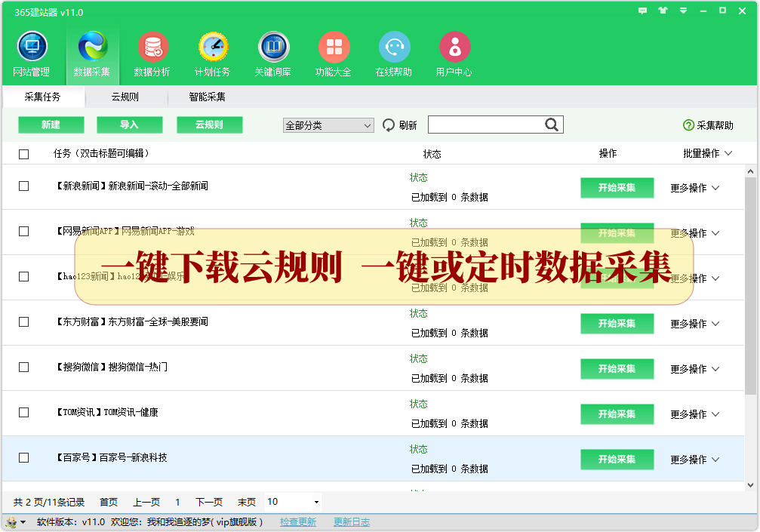Open the arrow beside status bar mascot
760x532 pixels.
[23, 522]
